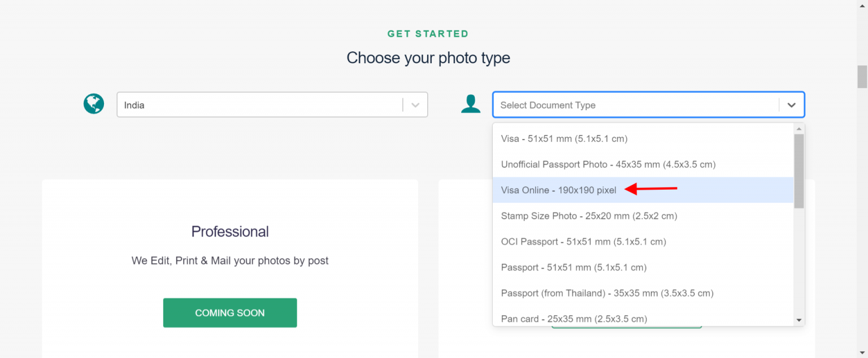The height and width of the screenshot is (358, 868).
Task: Choose Passport from Thailand 35x35 mm
Action: tap(607, 293)
